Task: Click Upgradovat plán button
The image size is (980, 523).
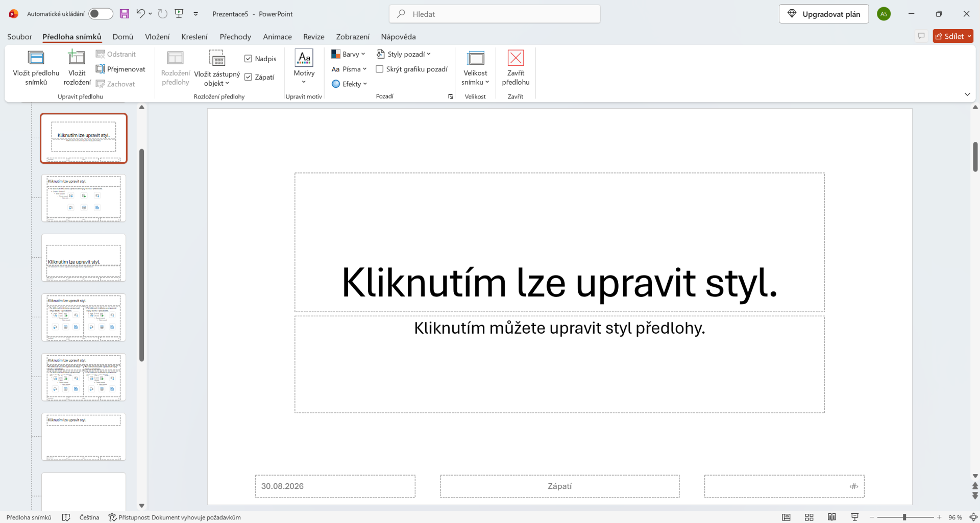Action: pos(824,14)
